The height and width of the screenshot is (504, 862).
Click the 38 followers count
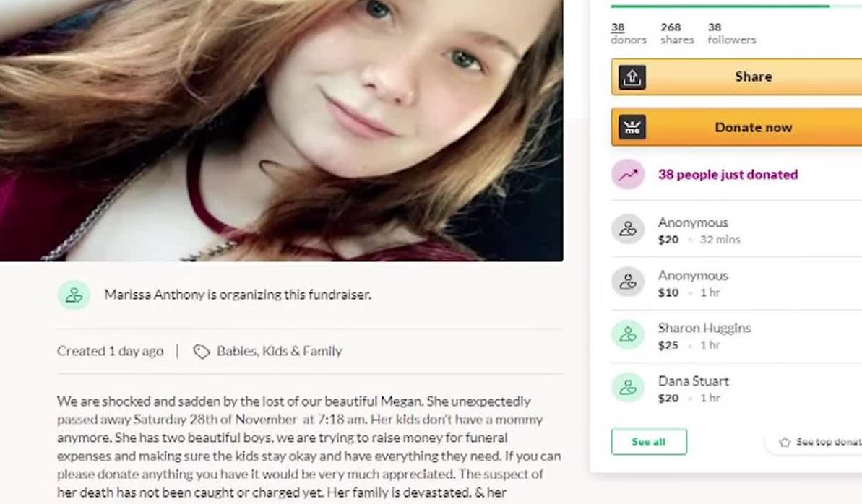[x=732, y=33]
